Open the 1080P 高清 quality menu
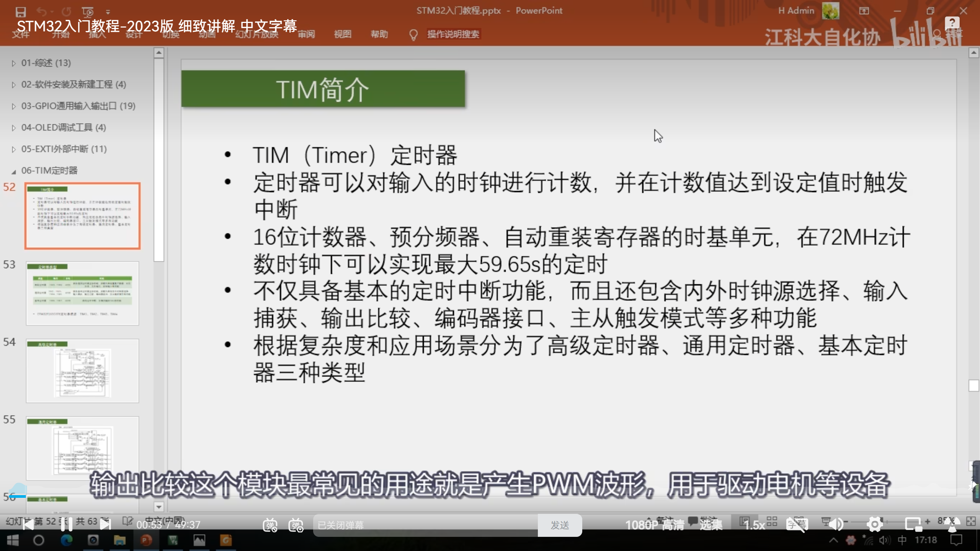This screenshot has height=551, width=980. tap(655, 525)
